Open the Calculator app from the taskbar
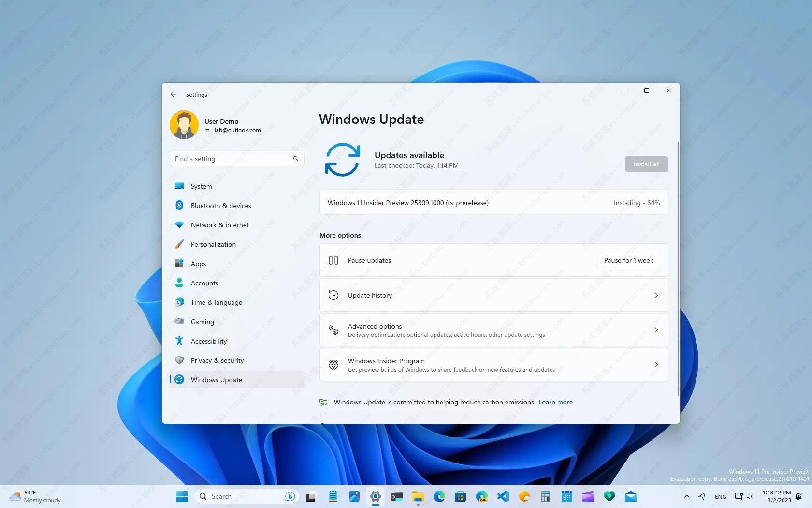 (545, 496)
